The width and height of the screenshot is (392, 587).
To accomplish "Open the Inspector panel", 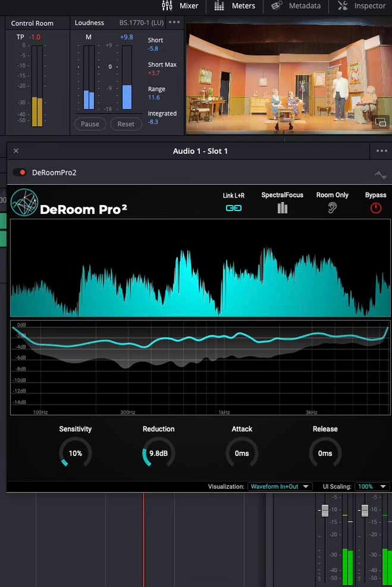I will (x=361, y=6).
